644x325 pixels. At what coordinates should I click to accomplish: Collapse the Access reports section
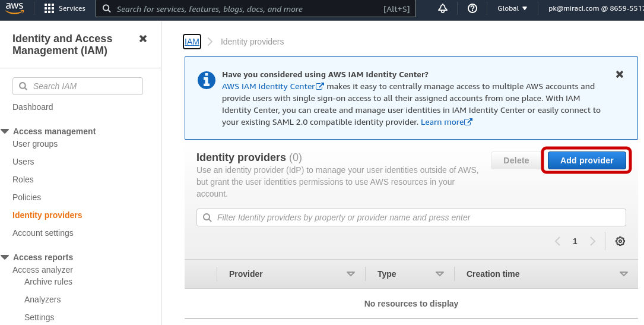(x=5, y=258)
